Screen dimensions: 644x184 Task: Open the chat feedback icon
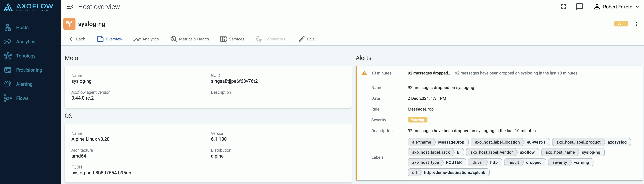click(579, 7)
